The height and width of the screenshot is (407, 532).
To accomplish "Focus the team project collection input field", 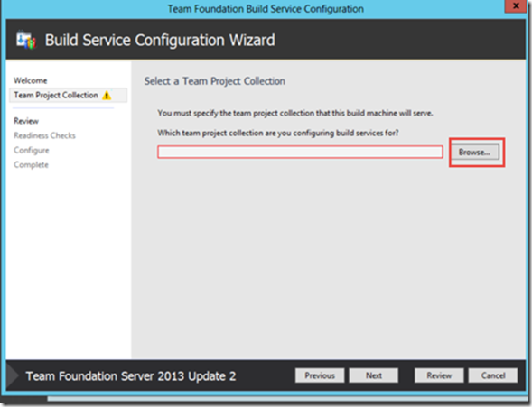I will coord(300,152).
